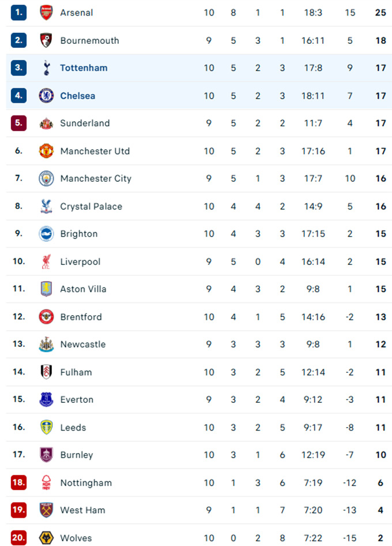Open the Nottingham team link
392x546 pixels.
click(x=86, y=483)
